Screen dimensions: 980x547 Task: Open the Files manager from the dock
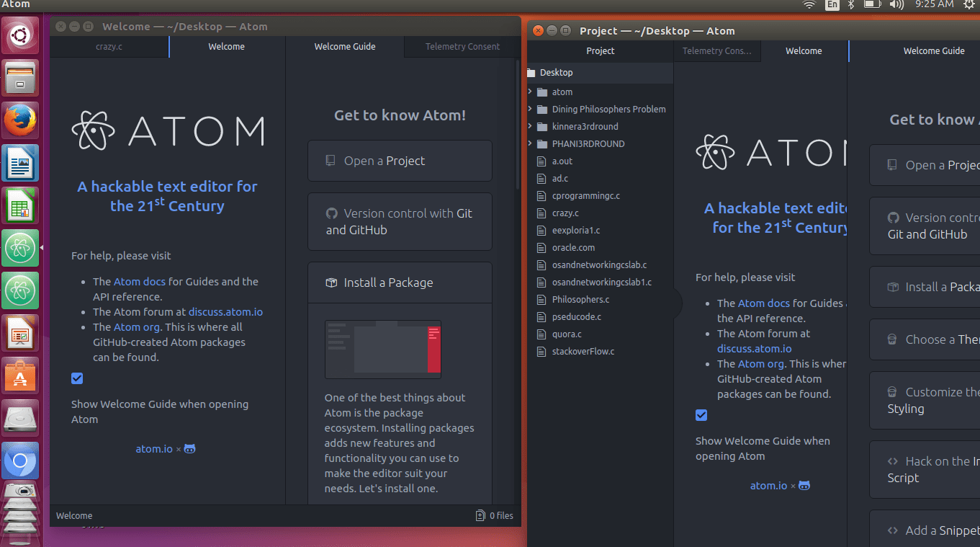click(x=19, y=77)
